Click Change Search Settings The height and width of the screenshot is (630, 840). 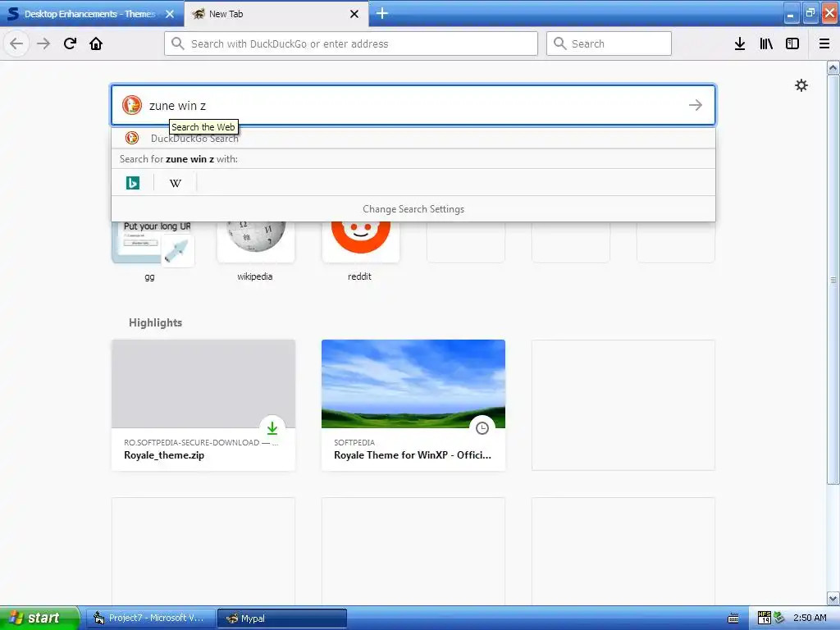[413, 209]
